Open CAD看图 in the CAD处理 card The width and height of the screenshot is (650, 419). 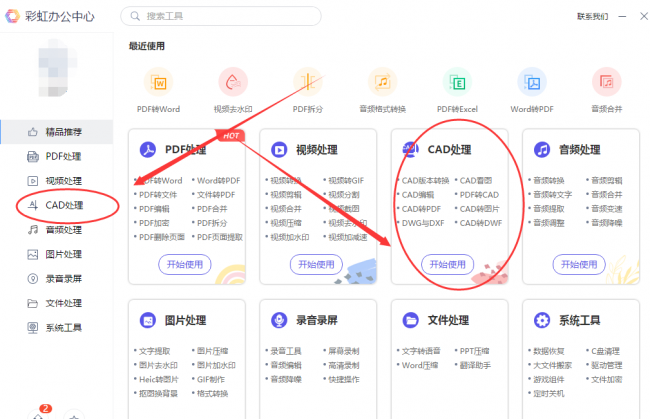tap(476, 181)
